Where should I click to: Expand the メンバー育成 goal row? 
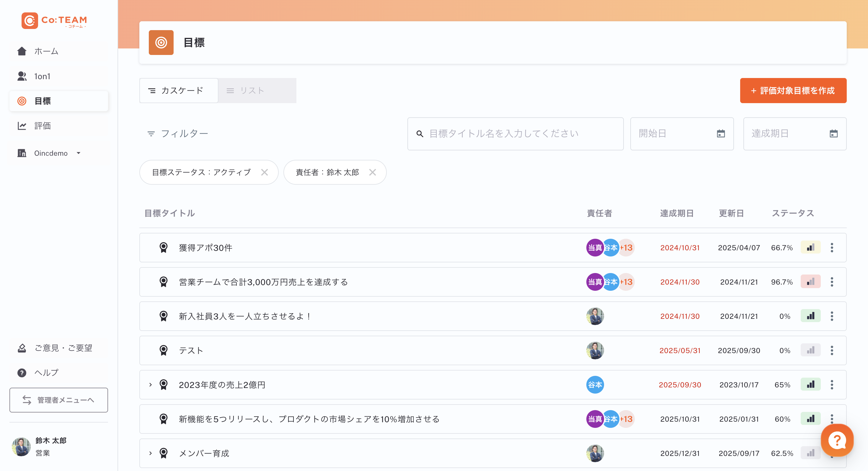150,453
